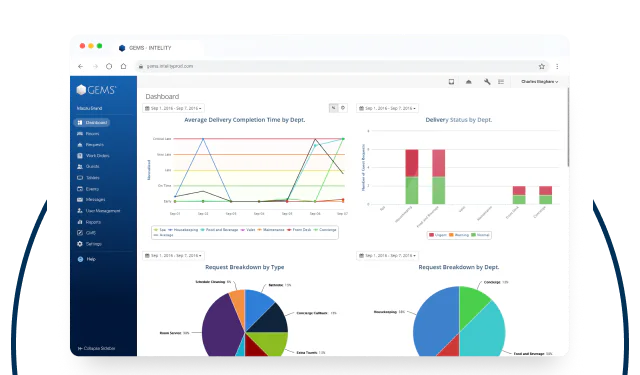Image resolution: width=640 pixels, height=375 pixels.
Task: Click the browser home icon
Action: 123,66
